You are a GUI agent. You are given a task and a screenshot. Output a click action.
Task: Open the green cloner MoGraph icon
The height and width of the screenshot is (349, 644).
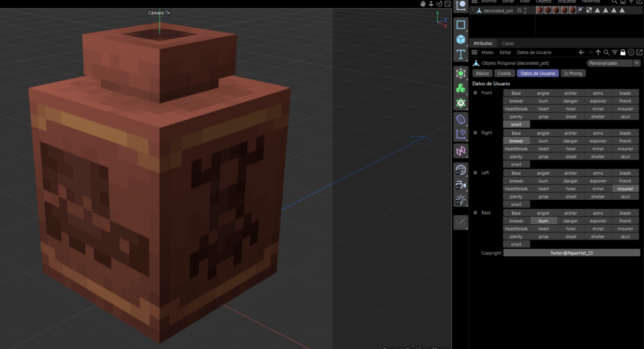(460, 88)
